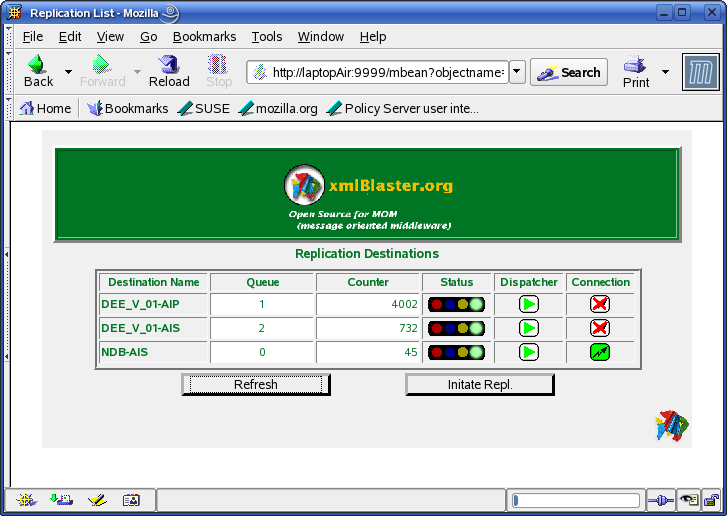
Task: Click the security lock icon in status bar
Action: [x=711, y=500]
